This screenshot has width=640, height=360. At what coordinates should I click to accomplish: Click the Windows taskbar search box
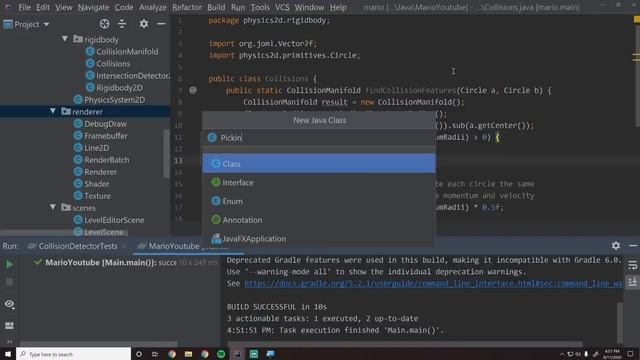[x=73, y=354]
